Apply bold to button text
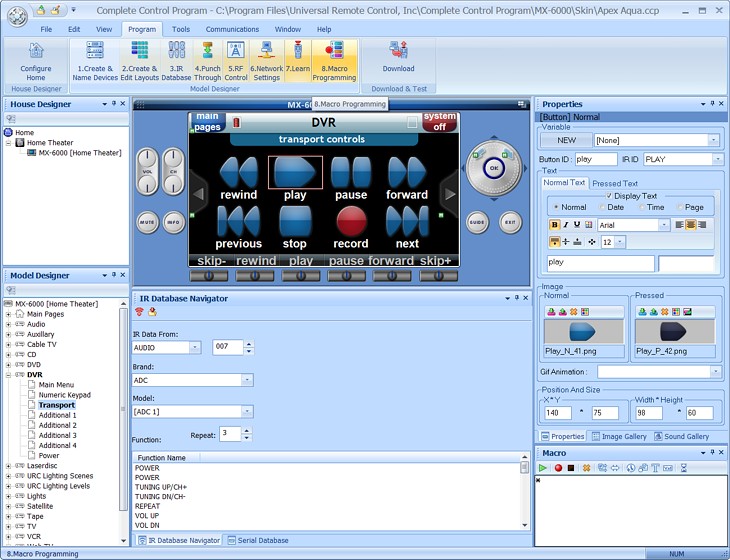The height and width of the screenshot is (560, 730). [x=554, y=225]
